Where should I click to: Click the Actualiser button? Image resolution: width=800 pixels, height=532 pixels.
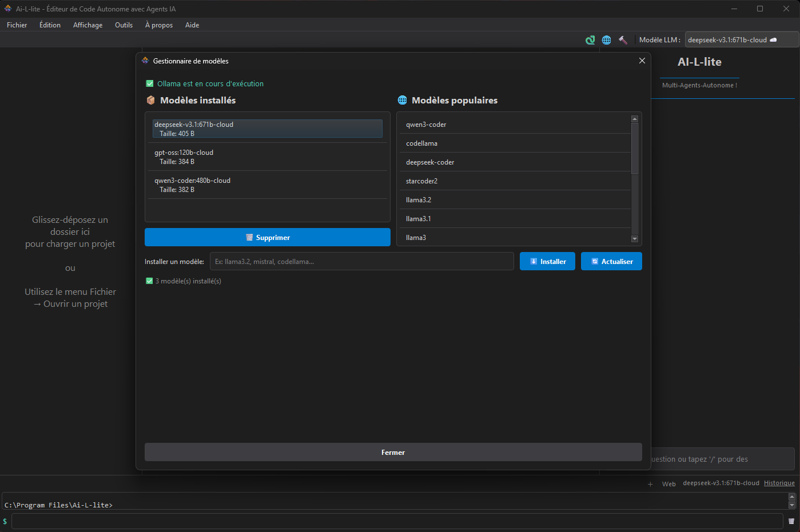611,261
